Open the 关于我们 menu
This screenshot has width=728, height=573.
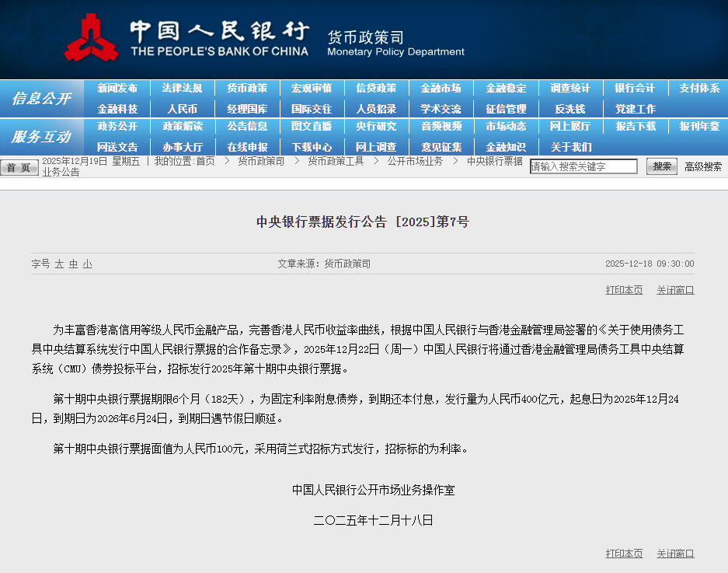(571, 146)
